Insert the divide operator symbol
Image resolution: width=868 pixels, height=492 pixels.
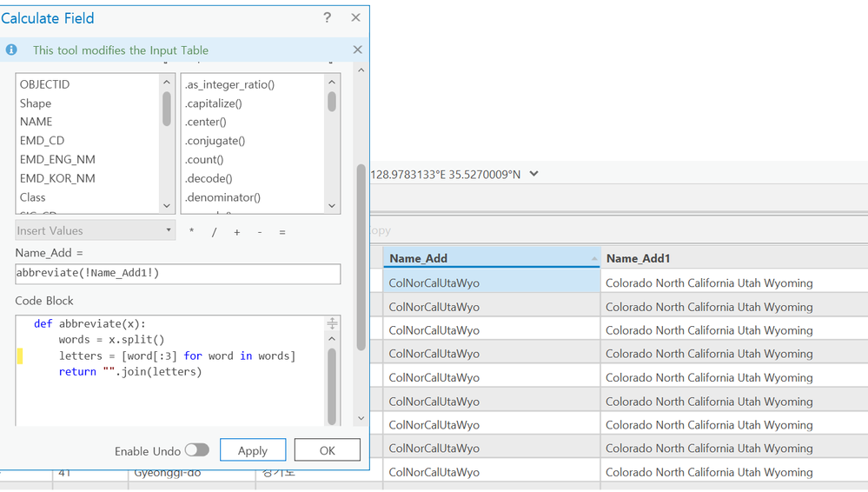click(214, 232)
